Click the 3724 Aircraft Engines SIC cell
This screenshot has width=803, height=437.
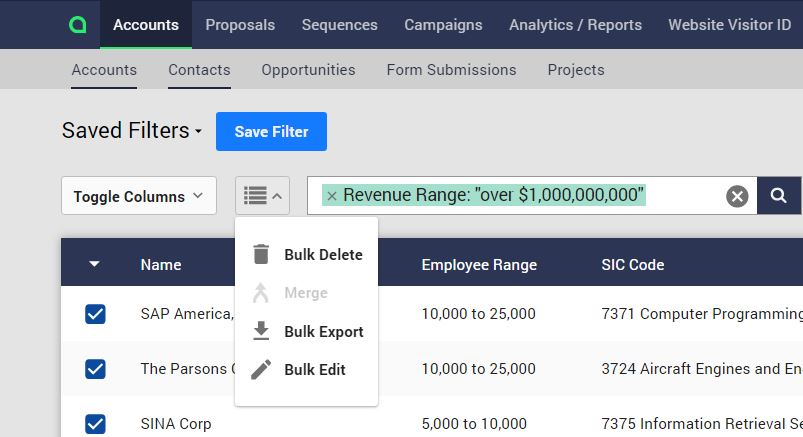702,368
